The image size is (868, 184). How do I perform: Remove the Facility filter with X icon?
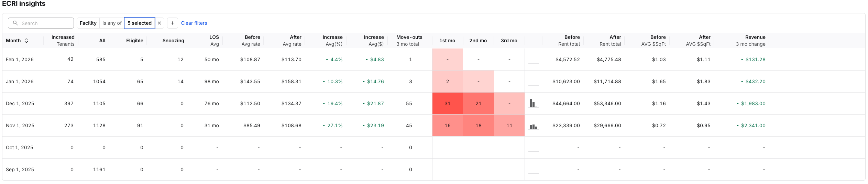160,23
